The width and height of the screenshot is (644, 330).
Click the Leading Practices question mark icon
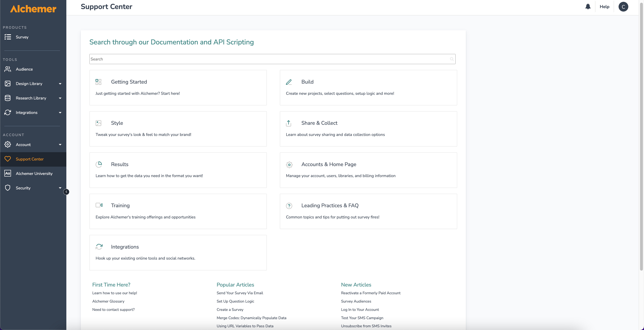[x=289, y=206]
